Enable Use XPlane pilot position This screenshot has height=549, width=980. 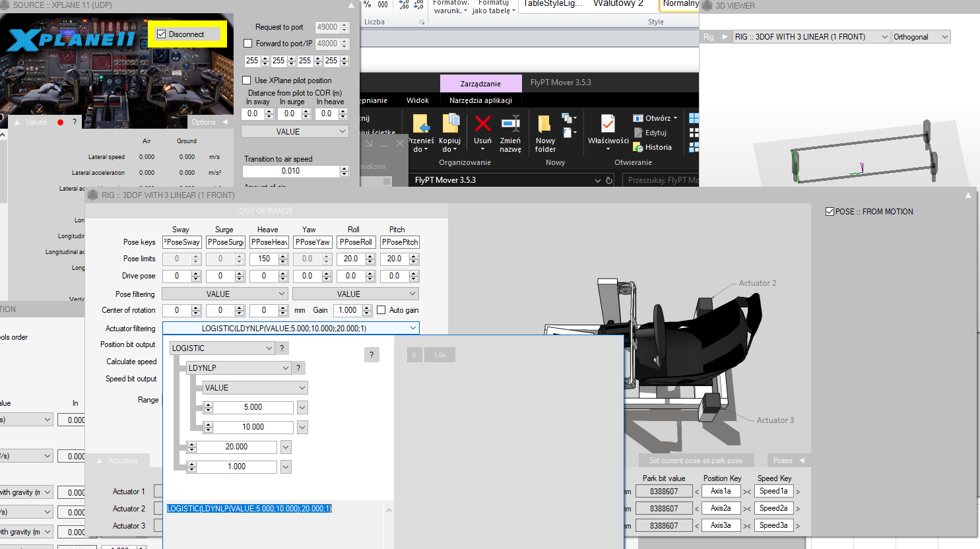point(247,81)
